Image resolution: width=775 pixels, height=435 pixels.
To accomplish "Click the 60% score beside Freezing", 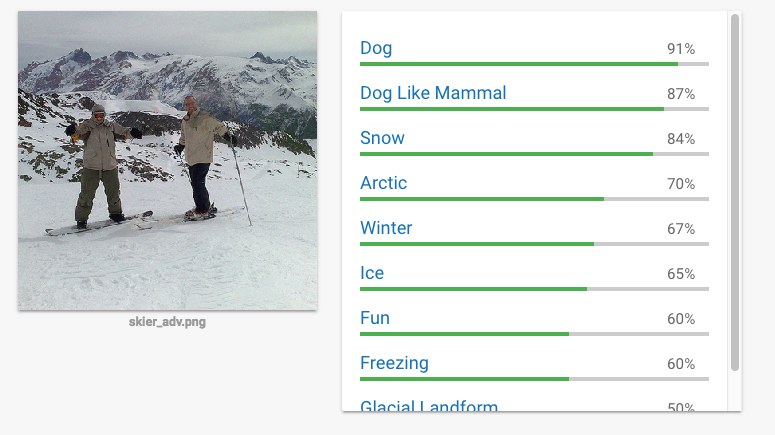I will point(681,364).
